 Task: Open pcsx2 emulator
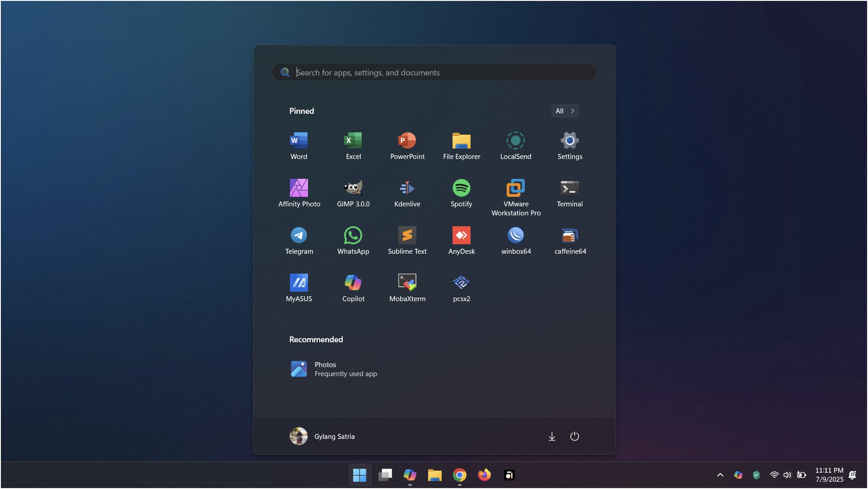coord(462,289)
